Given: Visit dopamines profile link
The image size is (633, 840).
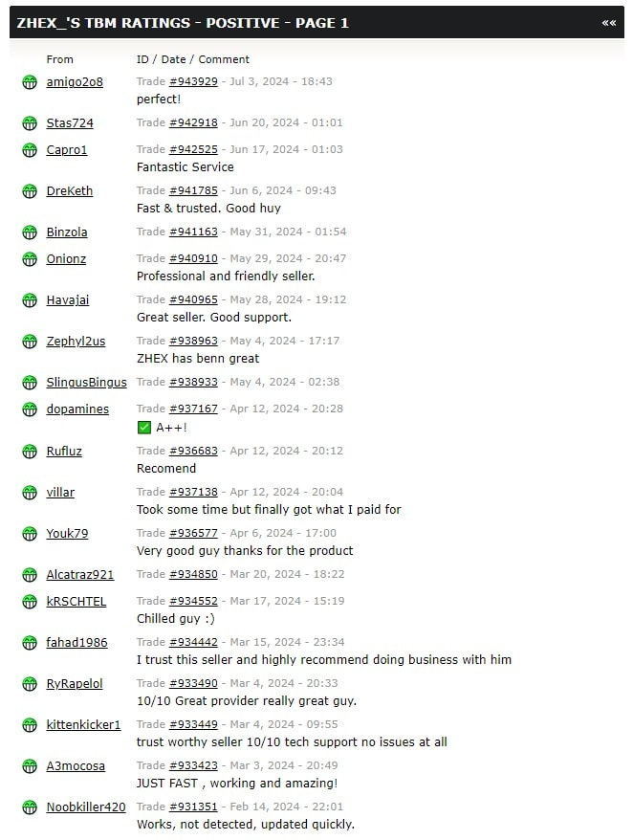Looking at the screenshot, I should point(77,409).
